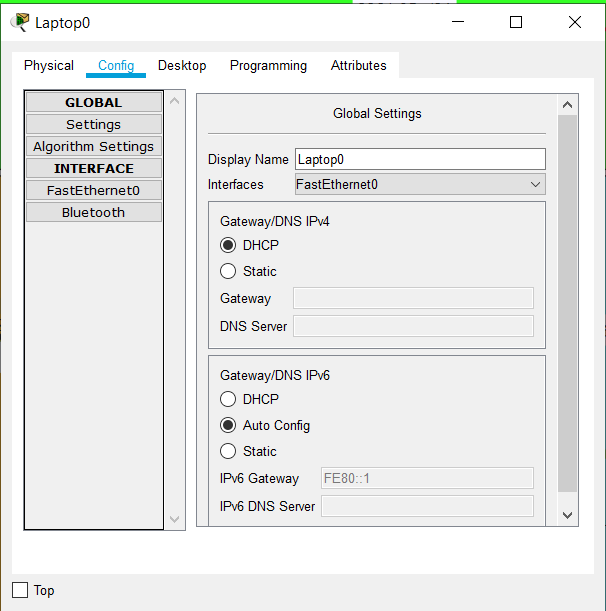
Task: Click the IPv6 Gateway label
Action: pos(259,478)
